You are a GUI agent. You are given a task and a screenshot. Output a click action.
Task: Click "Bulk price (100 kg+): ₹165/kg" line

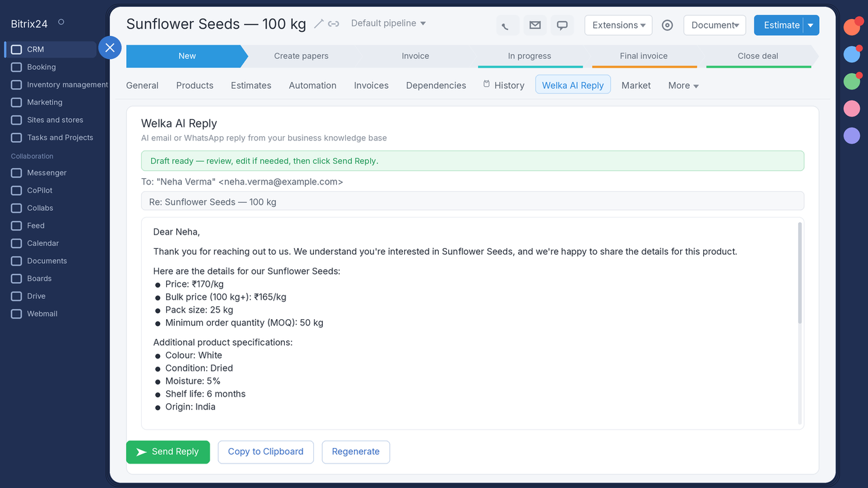click(x=226, y=297)
